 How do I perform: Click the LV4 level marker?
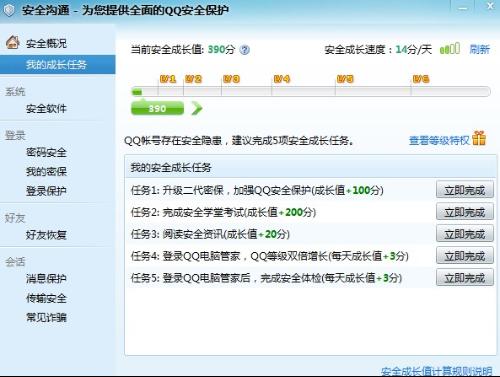click(282, 79)
